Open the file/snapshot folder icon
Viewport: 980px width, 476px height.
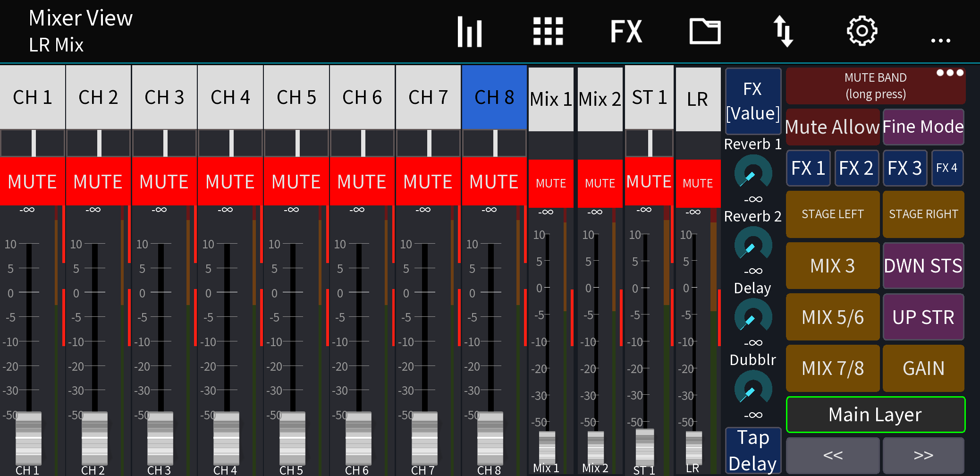click(705, 31)
